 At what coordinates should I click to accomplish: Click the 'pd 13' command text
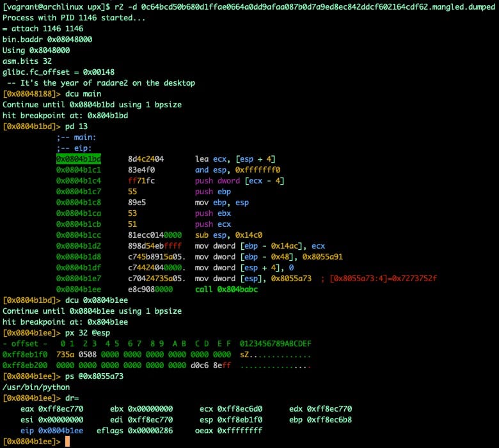point(76,127)
